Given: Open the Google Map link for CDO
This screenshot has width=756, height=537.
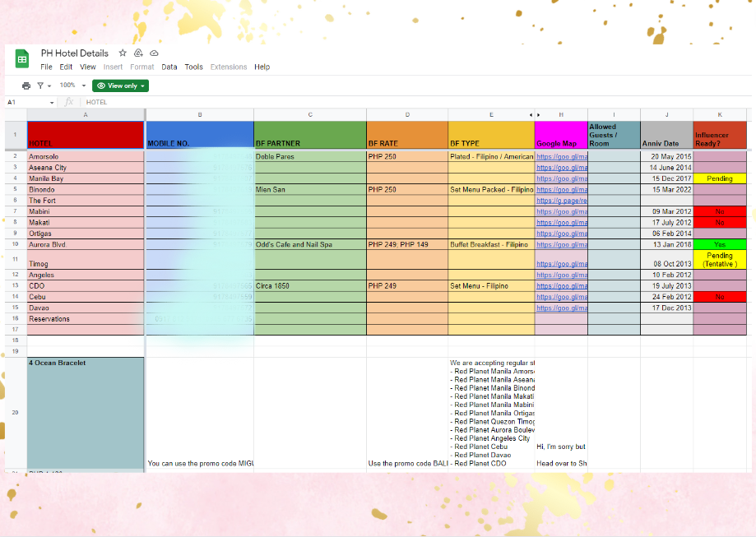Looking at the screenshot, I should [562, 286].
